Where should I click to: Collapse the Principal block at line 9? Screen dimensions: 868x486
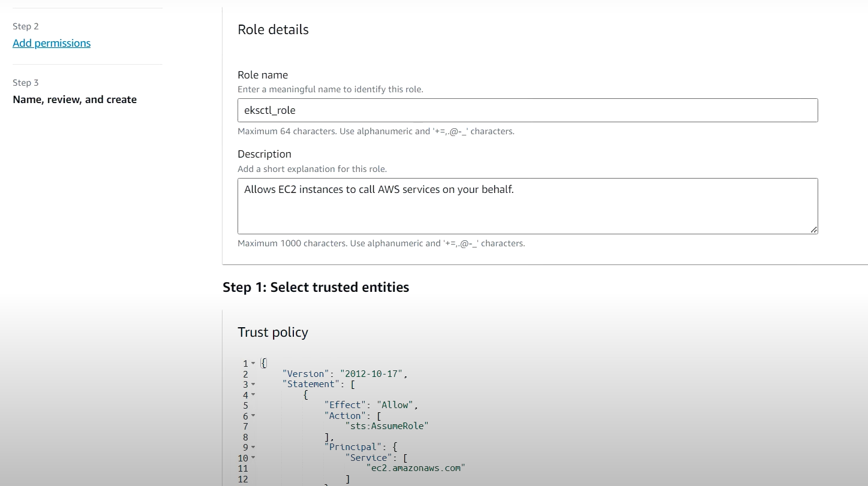pos(253,447)
